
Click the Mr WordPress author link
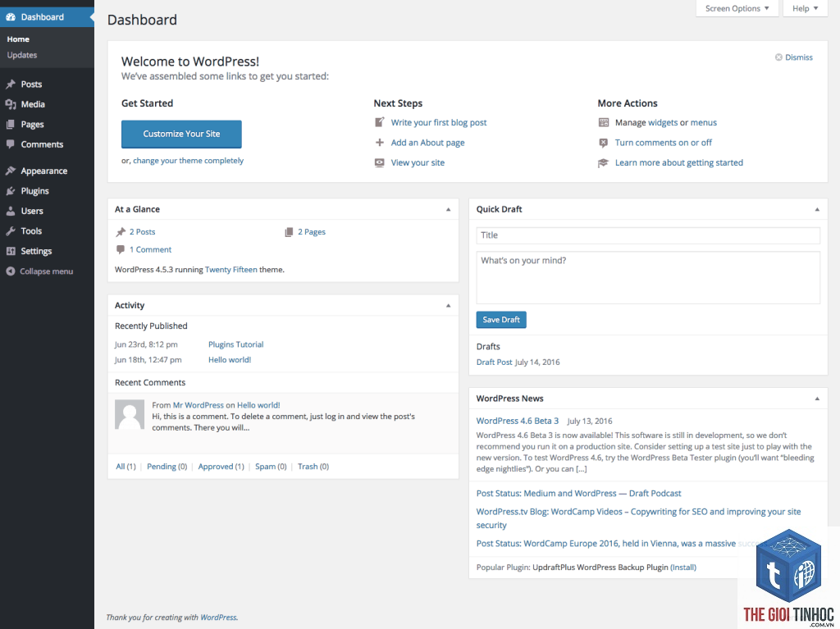199,406
